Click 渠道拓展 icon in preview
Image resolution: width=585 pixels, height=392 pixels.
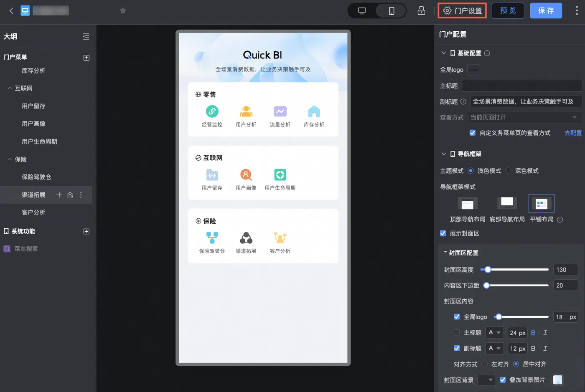tap(246, 238)
